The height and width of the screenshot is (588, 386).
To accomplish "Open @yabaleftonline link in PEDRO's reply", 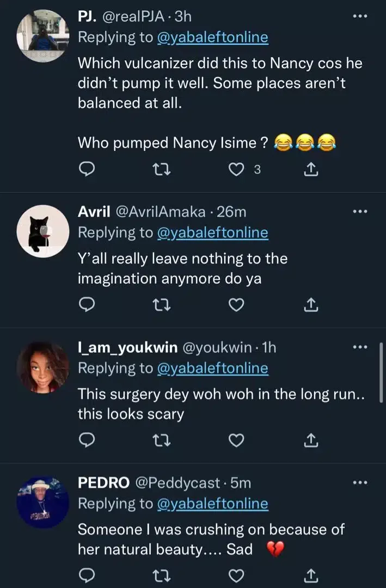I will 212,504.
